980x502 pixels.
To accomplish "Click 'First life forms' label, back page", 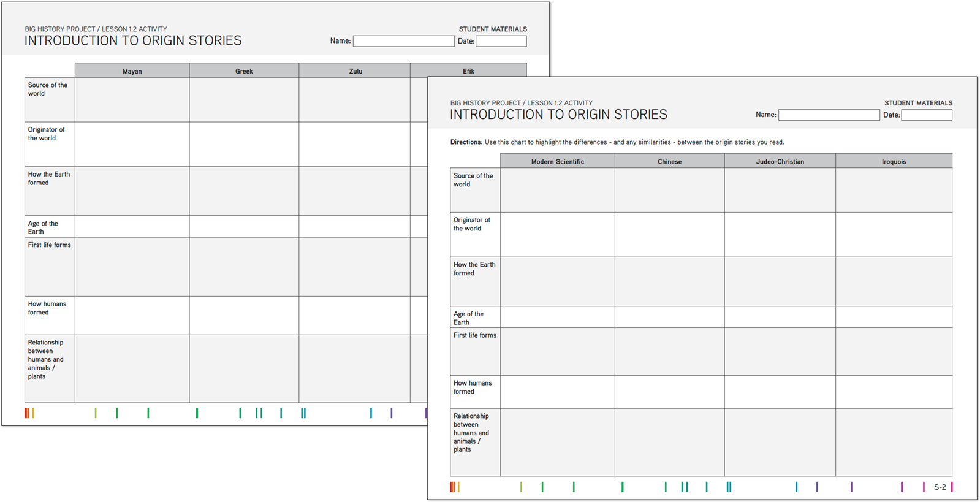I will [49, 245].
